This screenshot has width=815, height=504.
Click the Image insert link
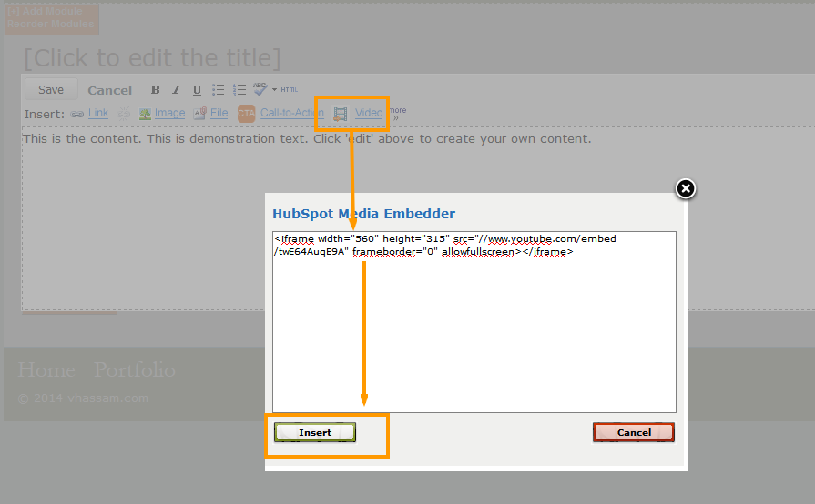pyautogui.click(x=169, y=113)
